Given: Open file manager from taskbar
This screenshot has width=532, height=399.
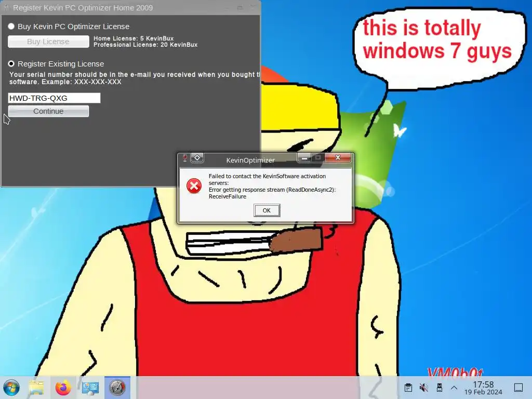Looking at the screenshot, I should [x=36, y=388].
